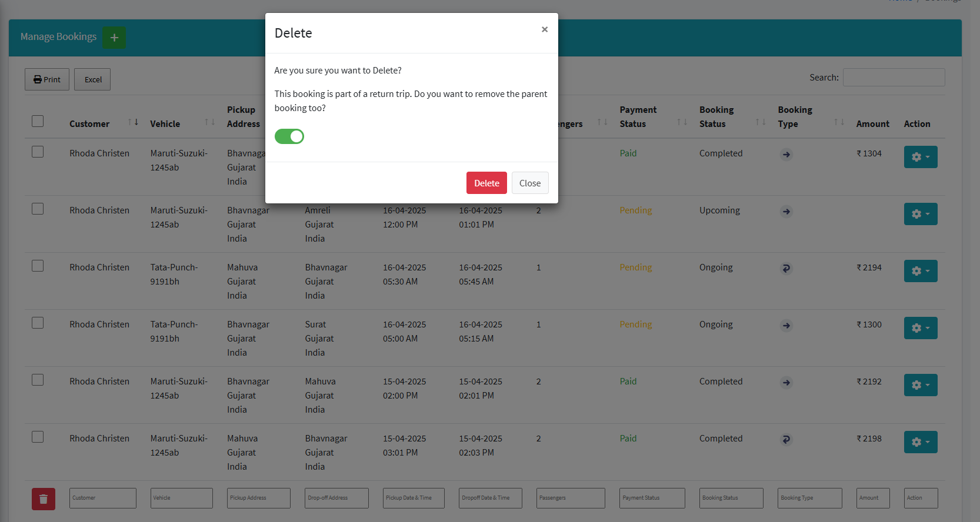Check the select-all checkbox in table header

click(38, 121)
